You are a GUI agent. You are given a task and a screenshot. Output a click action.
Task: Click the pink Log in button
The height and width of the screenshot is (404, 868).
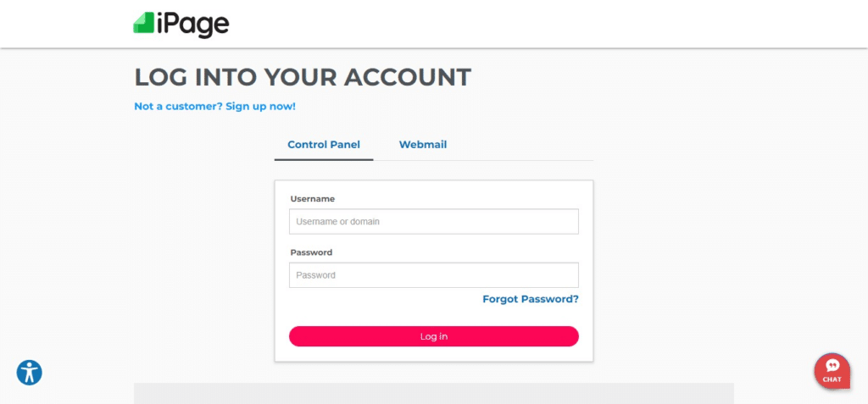(433, 336)
